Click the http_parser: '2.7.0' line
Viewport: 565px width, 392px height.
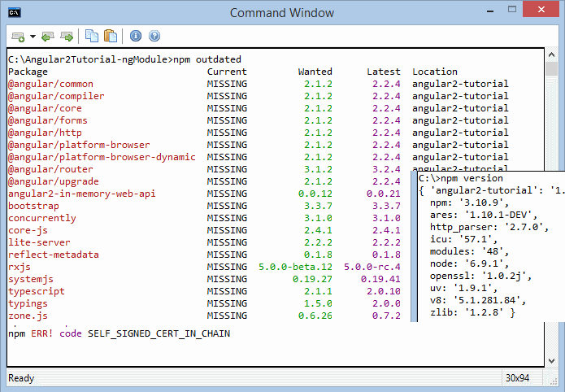(489, 227)
